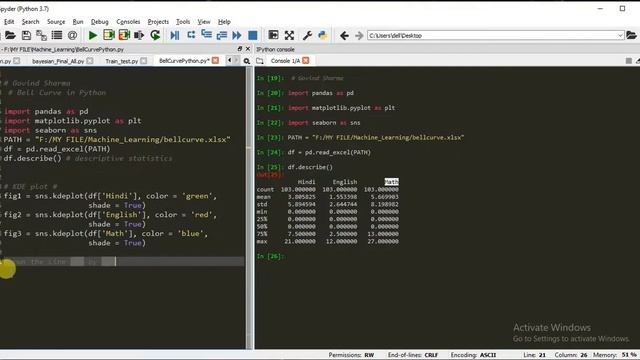The width and height of the screenshot is (640, 360).
Task: Browse working directory folder icon
Action: click(631, 36)
